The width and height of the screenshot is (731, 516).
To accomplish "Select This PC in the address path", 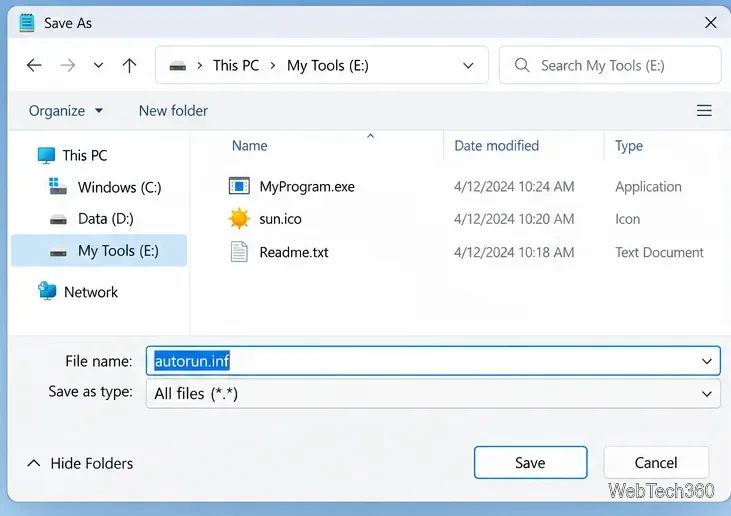I will 236,65.
